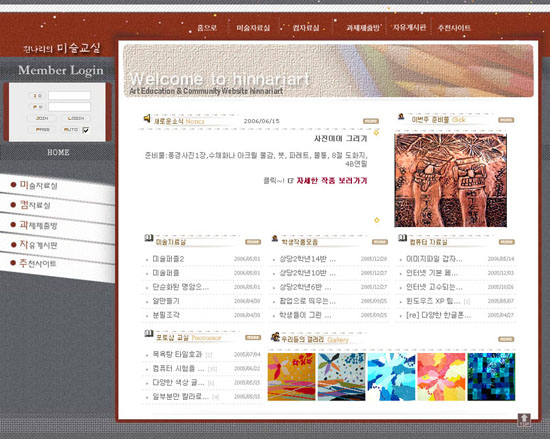Click the TOP arrow icon at page bottom
The image size is (550, 439).
point(524,419)
